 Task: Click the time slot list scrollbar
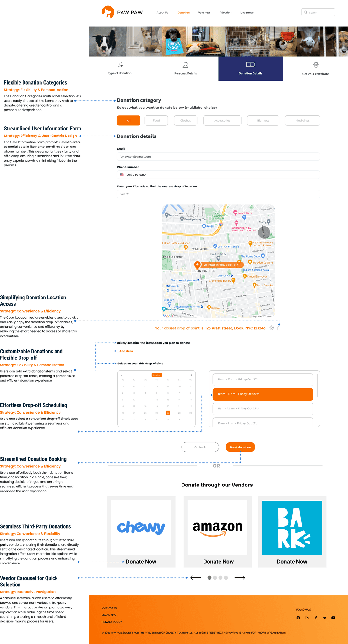click(x=318, y=385)
